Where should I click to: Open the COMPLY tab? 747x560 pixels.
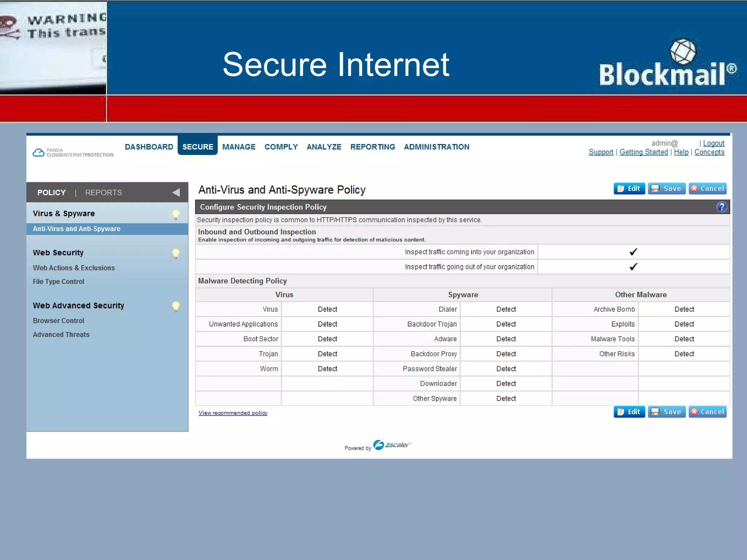(281, 147)
